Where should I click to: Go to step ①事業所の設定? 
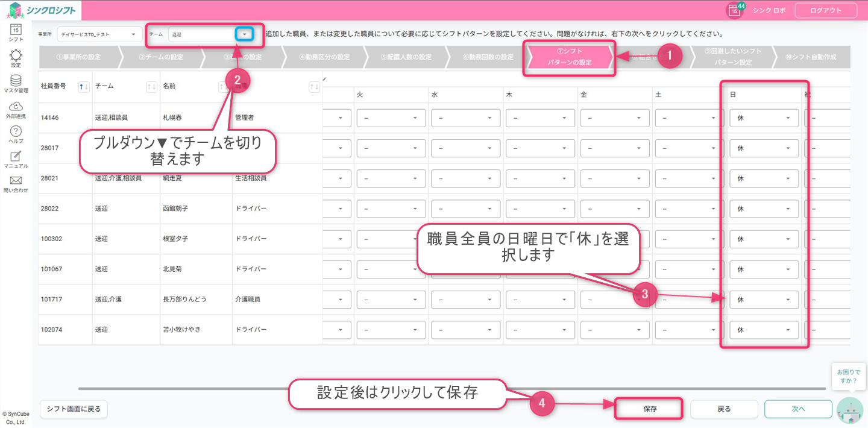[78, 57]
